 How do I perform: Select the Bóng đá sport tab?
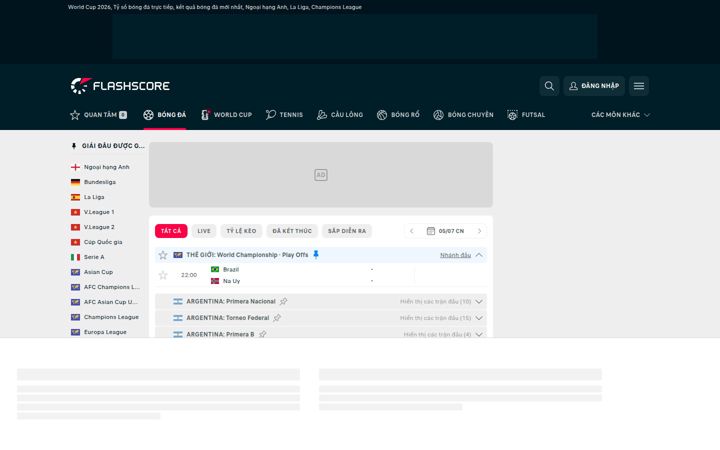pos(165,115)
